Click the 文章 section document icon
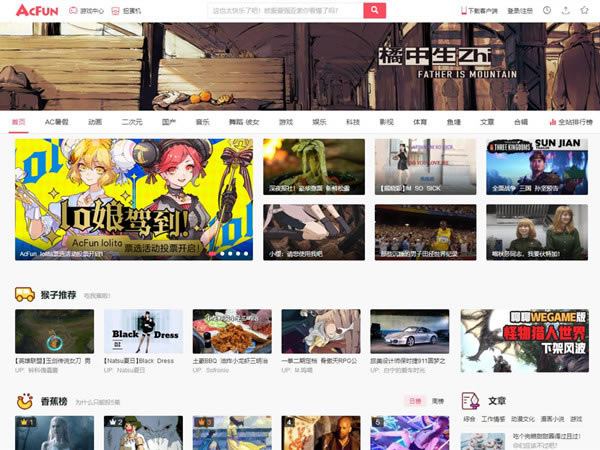This screenshot has width=600, height=450. 470,401
